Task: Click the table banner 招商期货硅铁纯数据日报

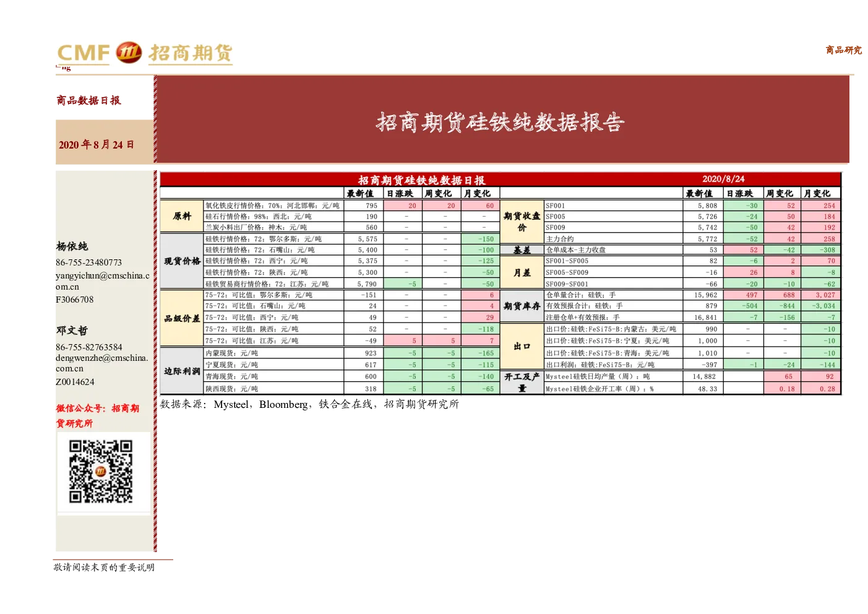Action: click(x=421, y=180)
